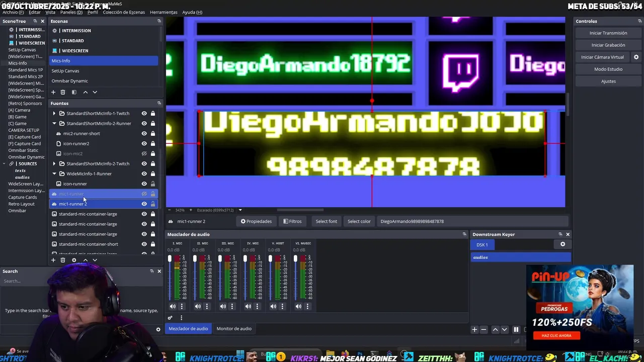The image size is (644, 362).
Task: Open source properties gear in Fuentes toolbar
Action: click(74, 260)
